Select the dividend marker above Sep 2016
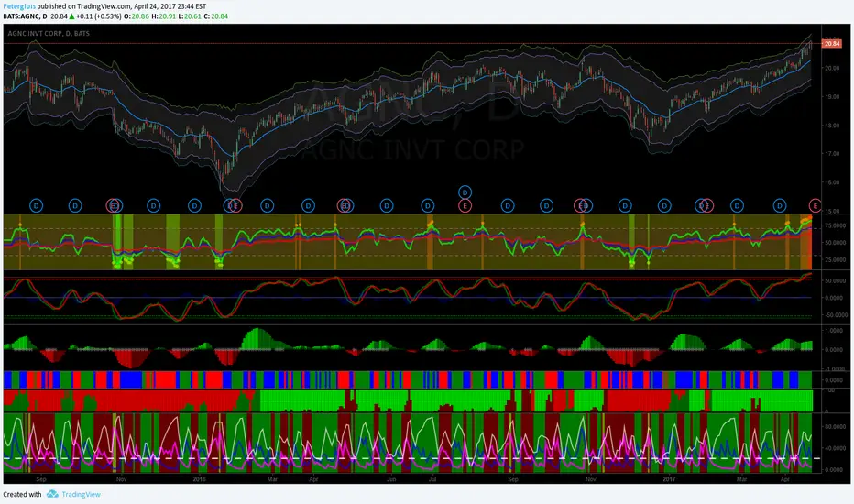Viewport: 854px width, 504px height. (508, 206)
